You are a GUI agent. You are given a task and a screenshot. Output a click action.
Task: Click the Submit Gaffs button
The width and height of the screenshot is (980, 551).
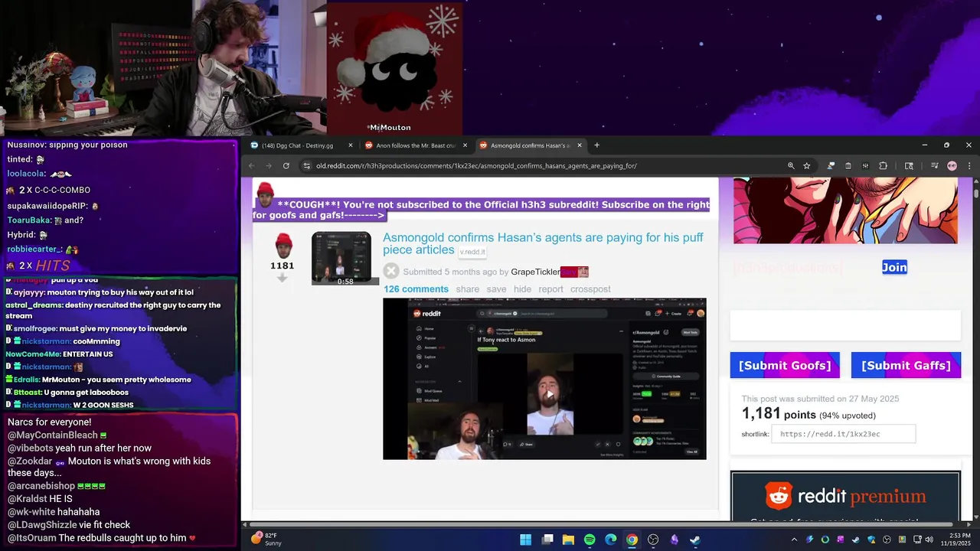[906, 365]
